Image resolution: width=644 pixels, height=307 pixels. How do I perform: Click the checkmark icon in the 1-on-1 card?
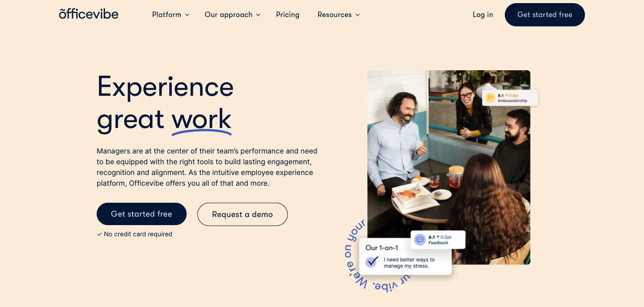coord(371,261)
